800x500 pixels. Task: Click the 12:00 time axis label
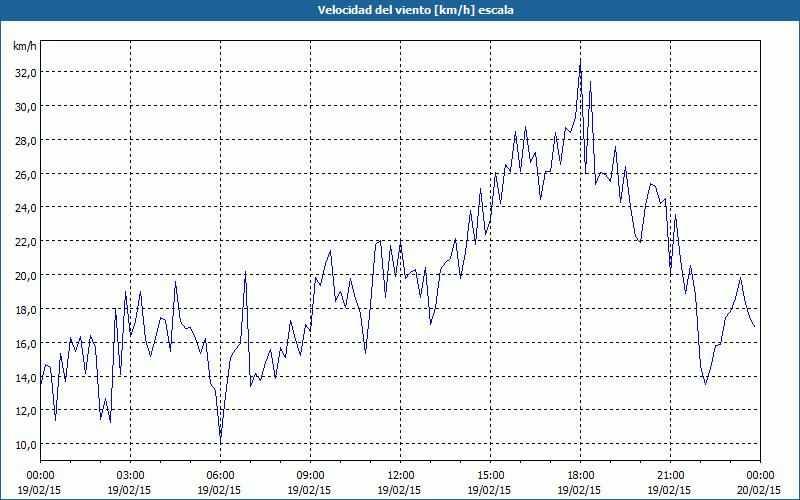401,476
